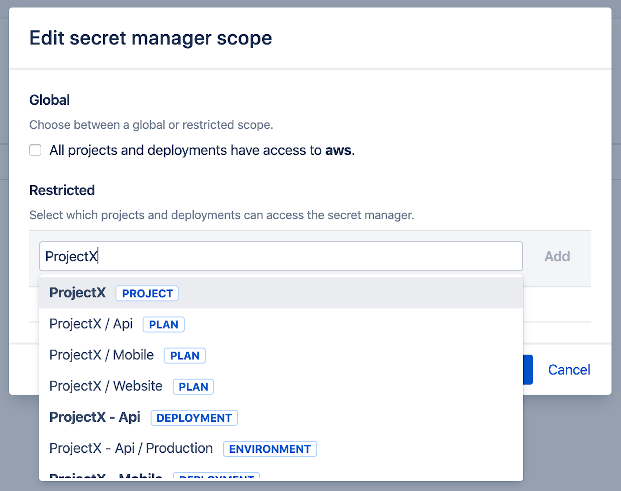
Task: Enable the global access checkbox for aws
Action: (35, 150)
